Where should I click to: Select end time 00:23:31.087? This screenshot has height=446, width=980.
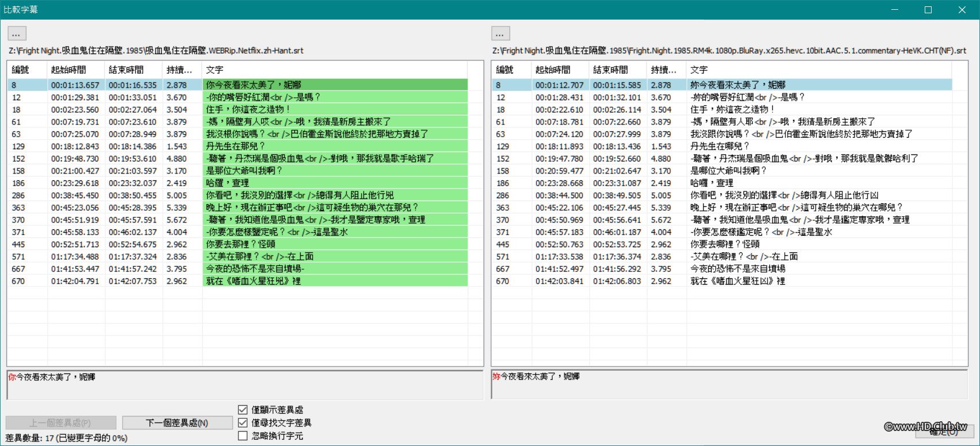pos(617,183)
